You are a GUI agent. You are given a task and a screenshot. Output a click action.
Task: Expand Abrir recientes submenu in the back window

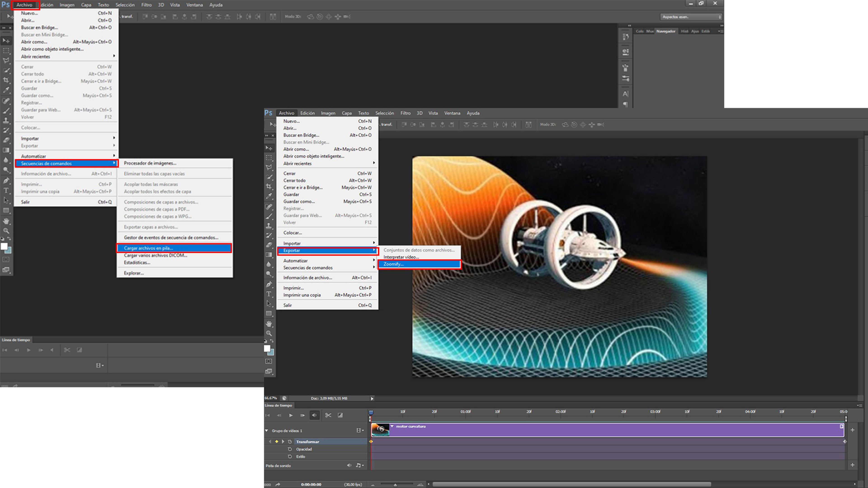tap(66, 56)
